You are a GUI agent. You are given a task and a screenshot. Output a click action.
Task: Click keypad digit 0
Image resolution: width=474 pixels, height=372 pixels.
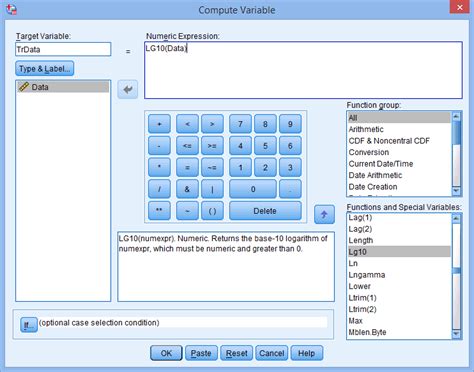253,189
